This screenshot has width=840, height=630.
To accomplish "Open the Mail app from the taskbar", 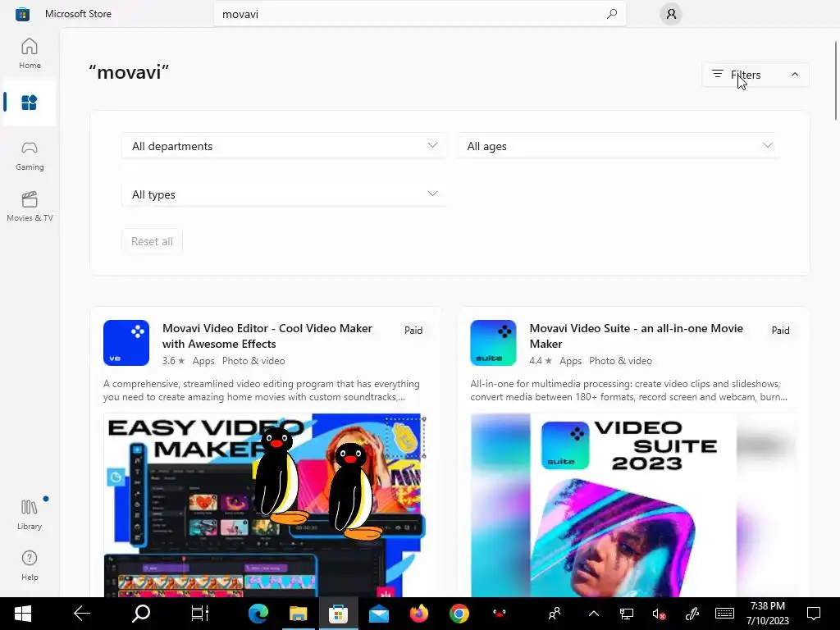I will (379, 614).
